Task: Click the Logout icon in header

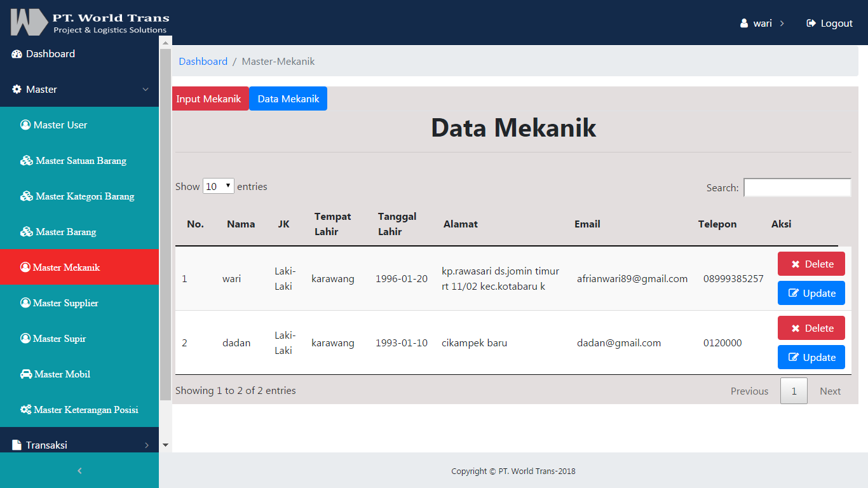Action: 811,24
